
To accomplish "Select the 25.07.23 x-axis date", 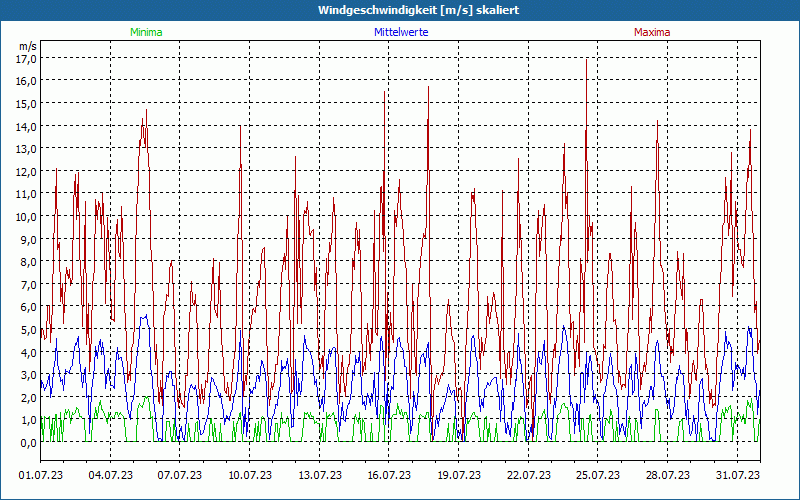I will [x=598, y=475].
